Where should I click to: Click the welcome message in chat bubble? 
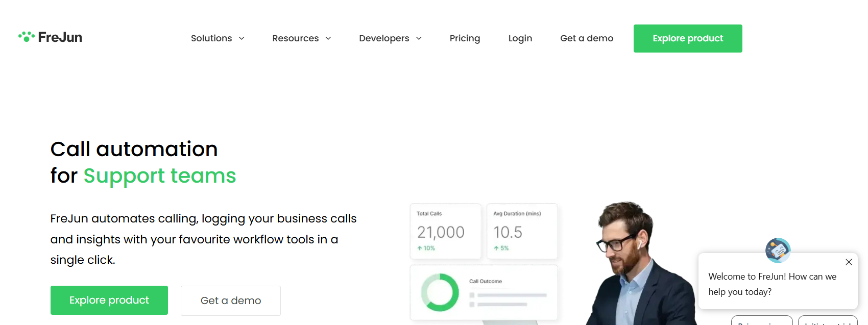click(x=771, y=284)
